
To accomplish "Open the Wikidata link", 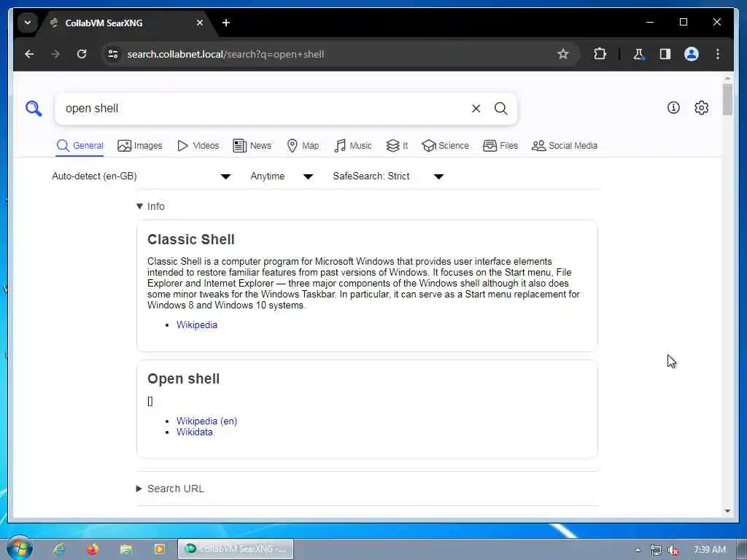I will click(194, 432).
